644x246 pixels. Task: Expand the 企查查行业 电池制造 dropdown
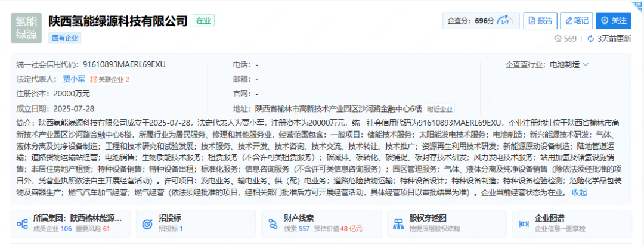click(569, 65)
